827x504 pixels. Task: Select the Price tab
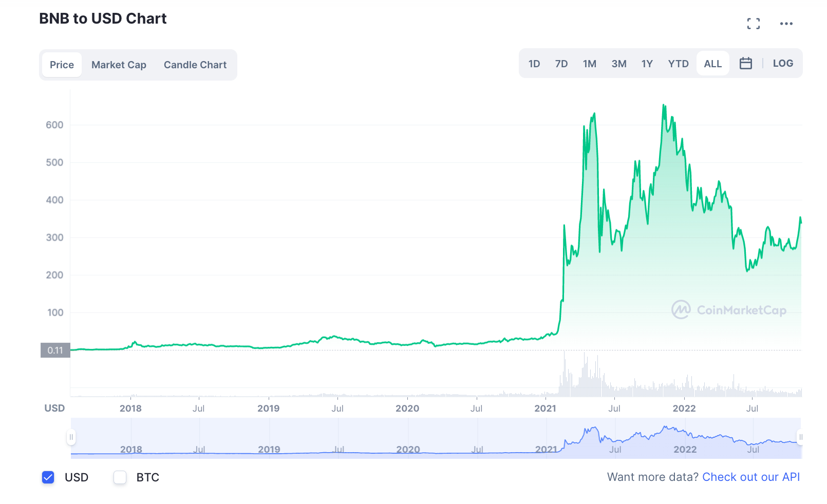[62, 65]
